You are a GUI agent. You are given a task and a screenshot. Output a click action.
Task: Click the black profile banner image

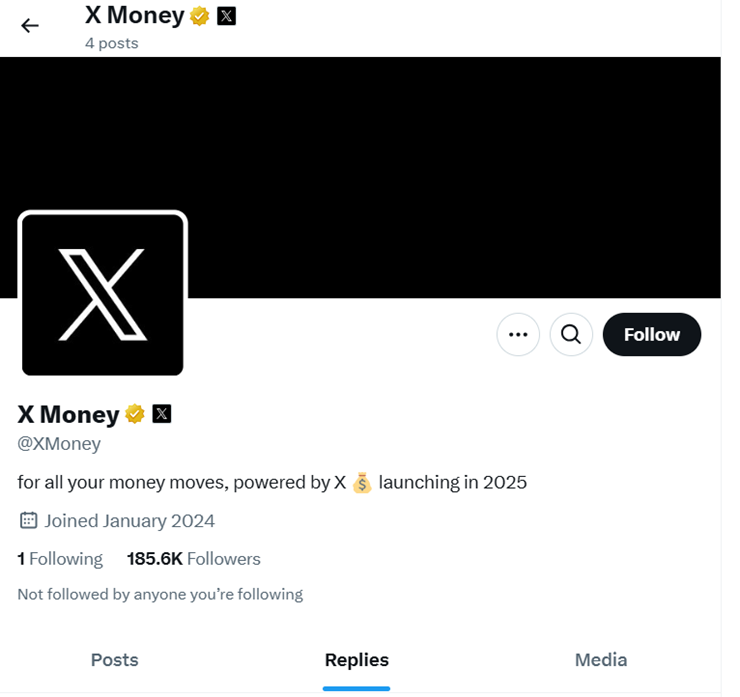[x=450, y=150]
